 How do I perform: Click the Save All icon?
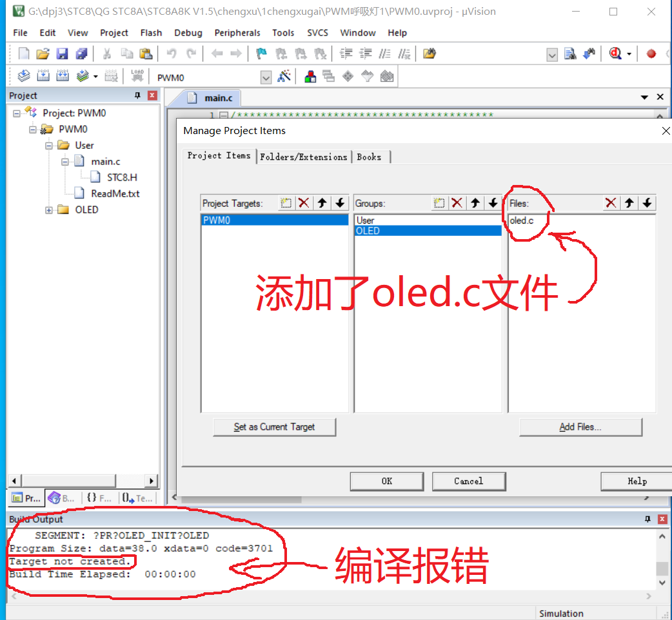pyautogui.click(x=81, y=53)
